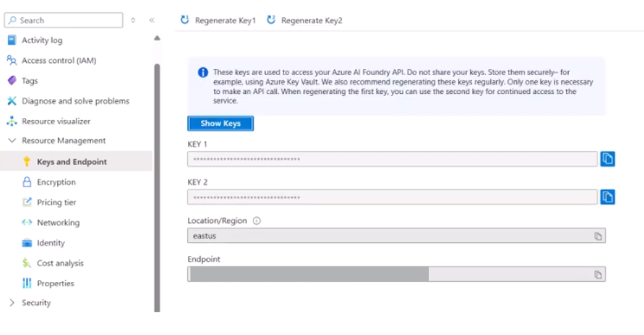Copy the Location/Region value eastus
644x335 pixels.
tap(598, 236)
